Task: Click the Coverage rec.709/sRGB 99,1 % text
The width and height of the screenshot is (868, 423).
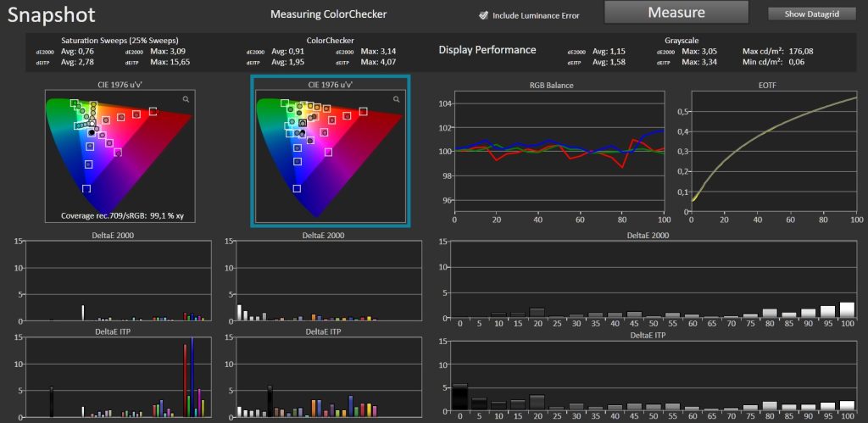Action: click(122, 216)
